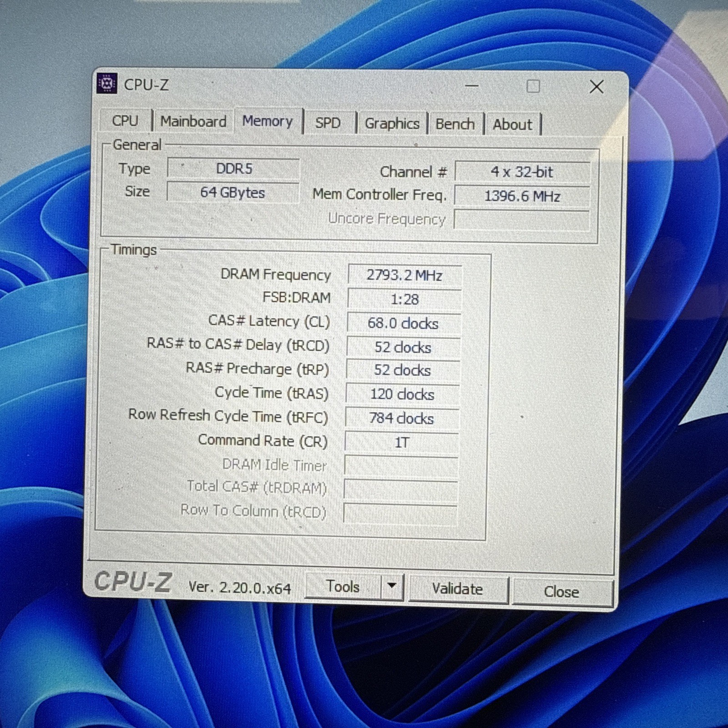Switch to the CPU tab
The height and width of the screenshot is (728, 728).
point(125,121)
